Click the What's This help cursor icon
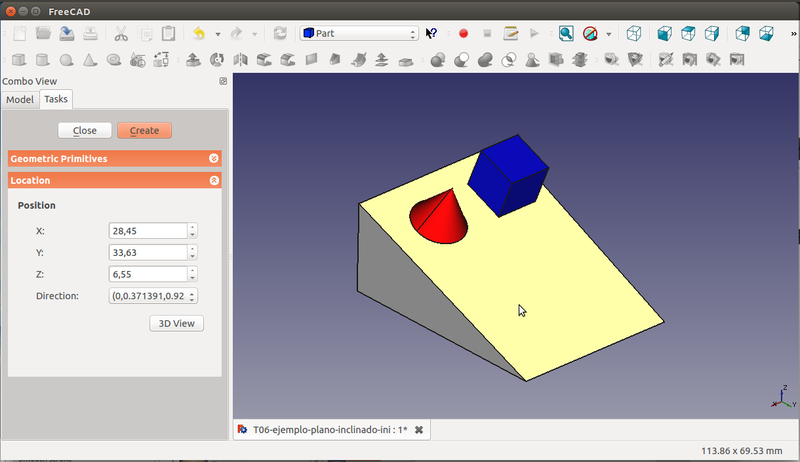The image size is (800, 462). (432, 33)
